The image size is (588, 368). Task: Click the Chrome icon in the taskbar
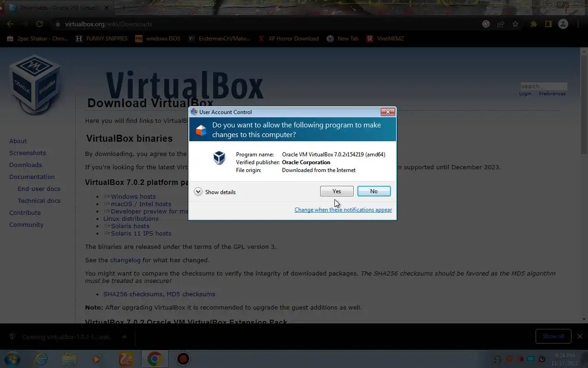click(x=155, y=359)
